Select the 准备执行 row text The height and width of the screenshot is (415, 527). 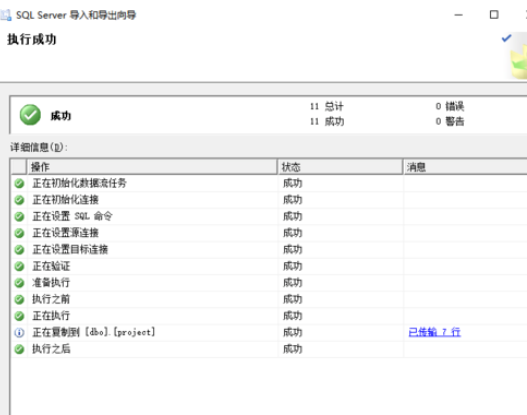(51, 283)
